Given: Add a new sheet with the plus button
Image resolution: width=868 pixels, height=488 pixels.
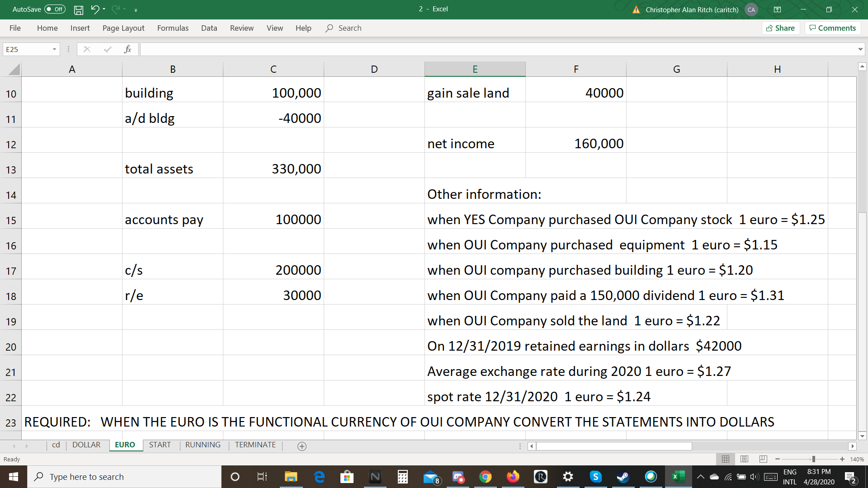Looking at the screenshot, I should pyautogui.click(x=301, y=446).
